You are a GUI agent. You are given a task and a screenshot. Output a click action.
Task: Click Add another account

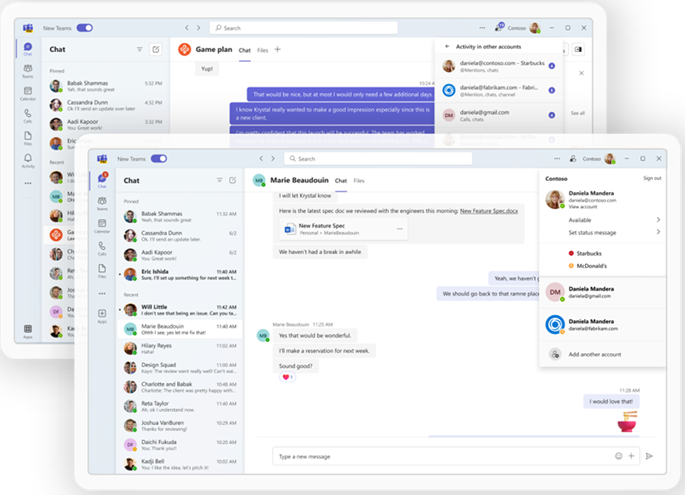click(x=595, y=354)
